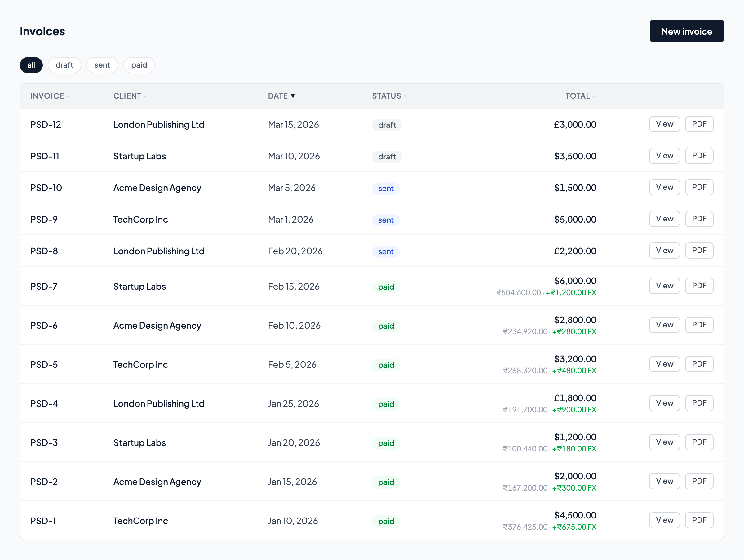Select the 'all' filter pill
This screenshot has height=560, width=744.
pos(31,65)
